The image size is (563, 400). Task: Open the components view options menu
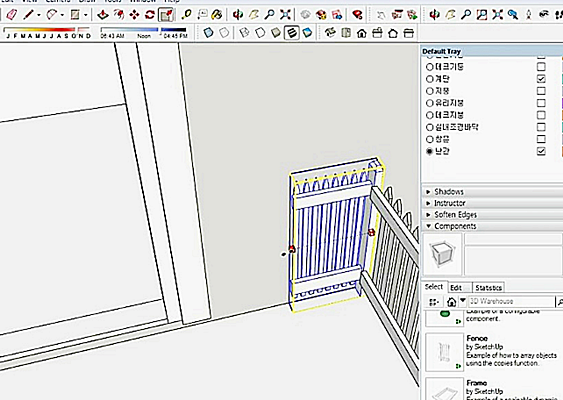coord(434,302)
